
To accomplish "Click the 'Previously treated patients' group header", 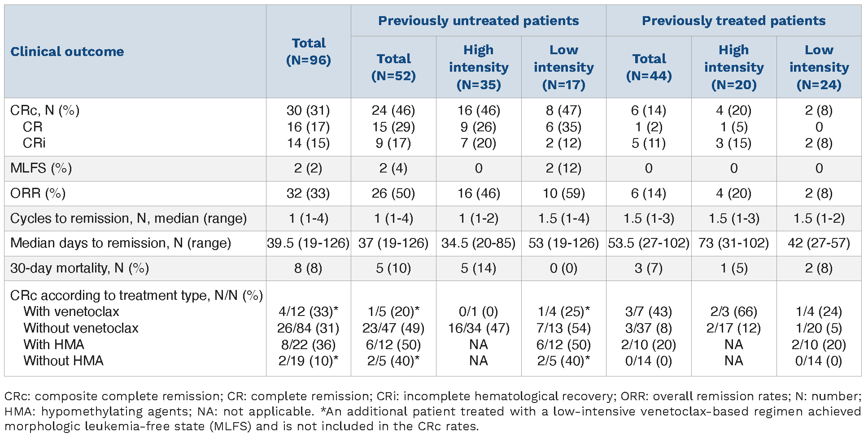I will coord(733,21).
